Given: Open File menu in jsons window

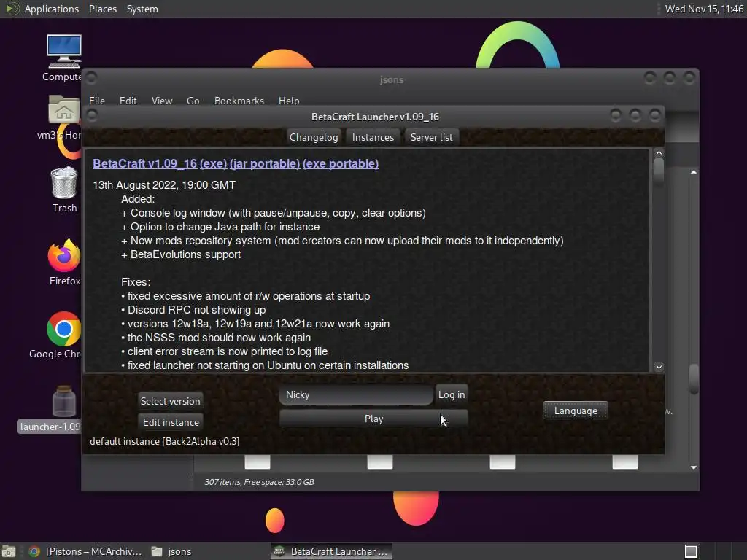Looking at the screenshot, I should (97, 101).
